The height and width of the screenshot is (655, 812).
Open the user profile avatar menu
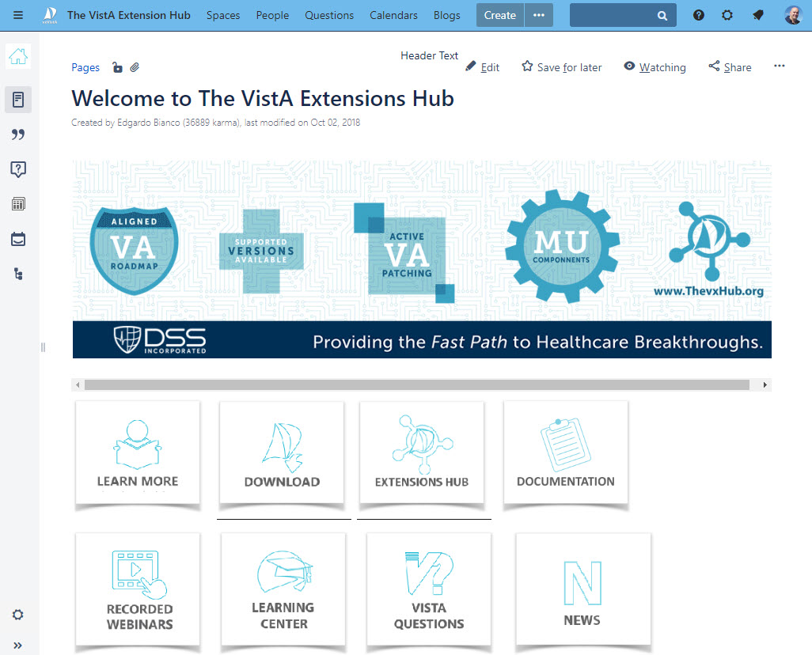(x=793, y=15)
